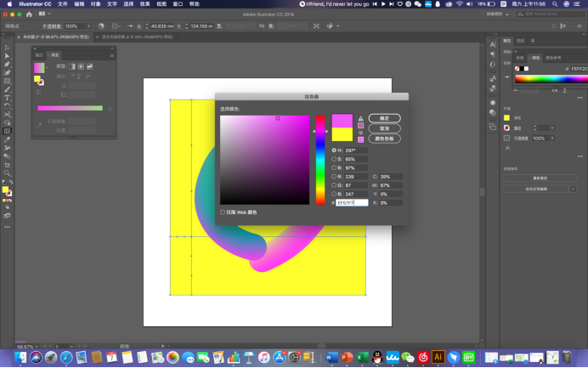Click the yellow fill swatch in Properties
The width and height of the screenshot is (588, 368).
click(x=506, y=118)
